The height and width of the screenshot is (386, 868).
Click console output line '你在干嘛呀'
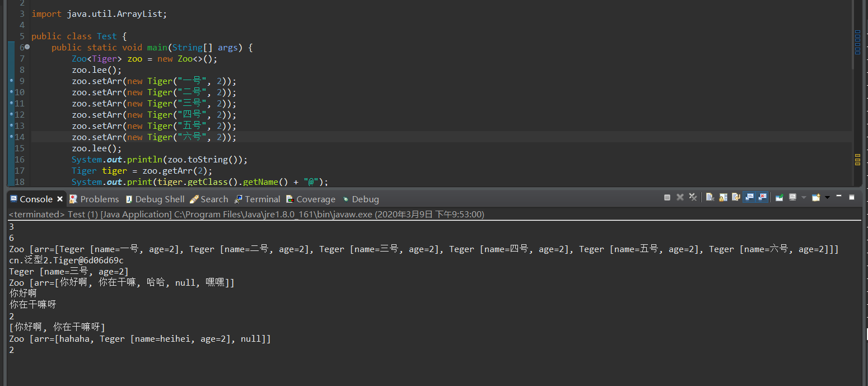pyautogui.click(x=32, y=305)
